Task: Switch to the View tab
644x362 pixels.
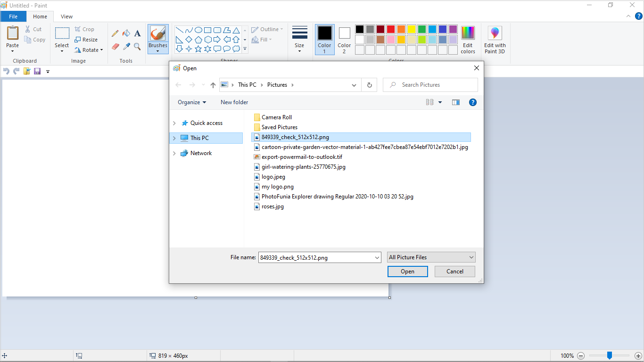Action: (x=66, y=16)
